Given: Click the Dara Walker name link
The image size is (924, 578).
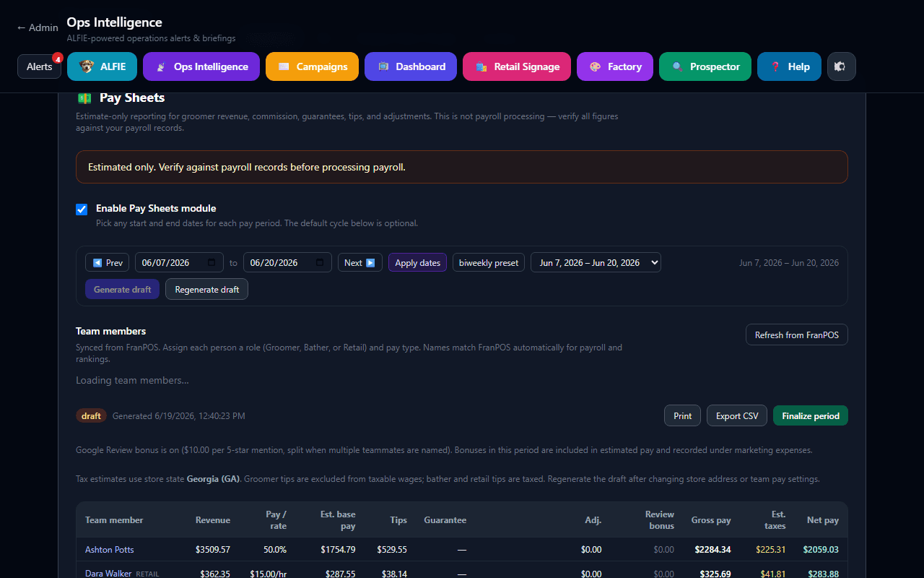Looking at the screenshot, I should (x=108, y=574).
